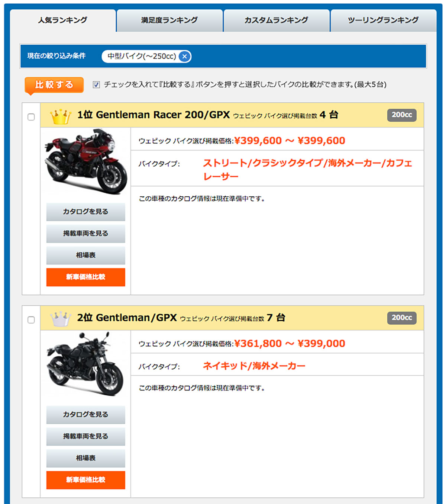
Task: Select the 人気ランキング tab
Action: [62, 20]
